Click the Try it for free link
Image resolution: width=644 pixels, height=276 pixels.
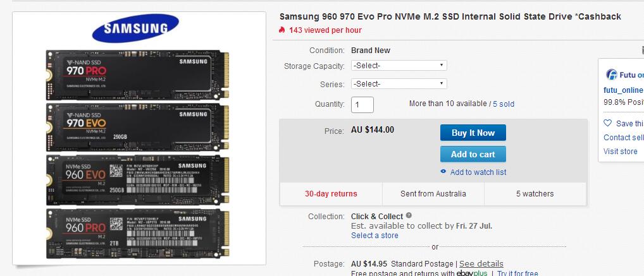(x=517, y=273)
